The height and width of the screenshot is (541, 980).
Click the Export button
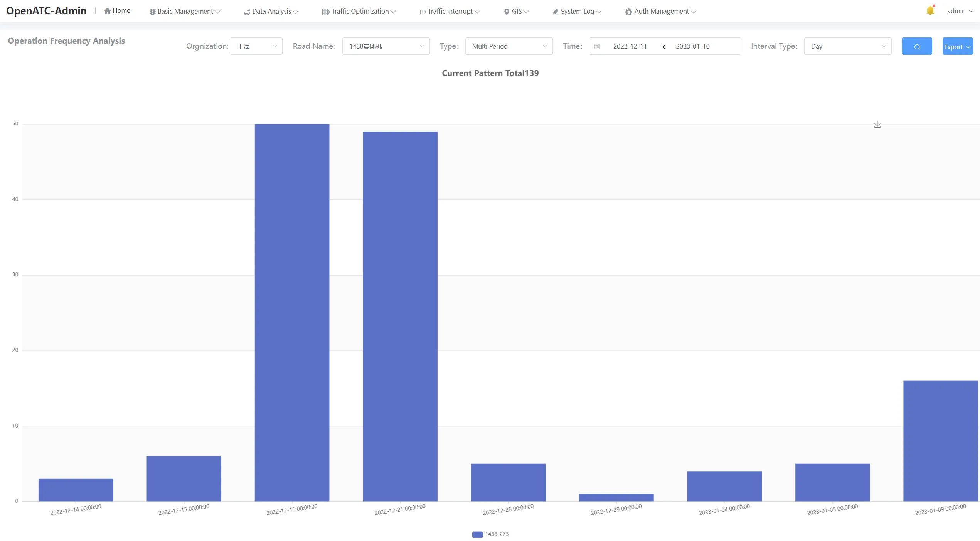click(x=958, y=46)
